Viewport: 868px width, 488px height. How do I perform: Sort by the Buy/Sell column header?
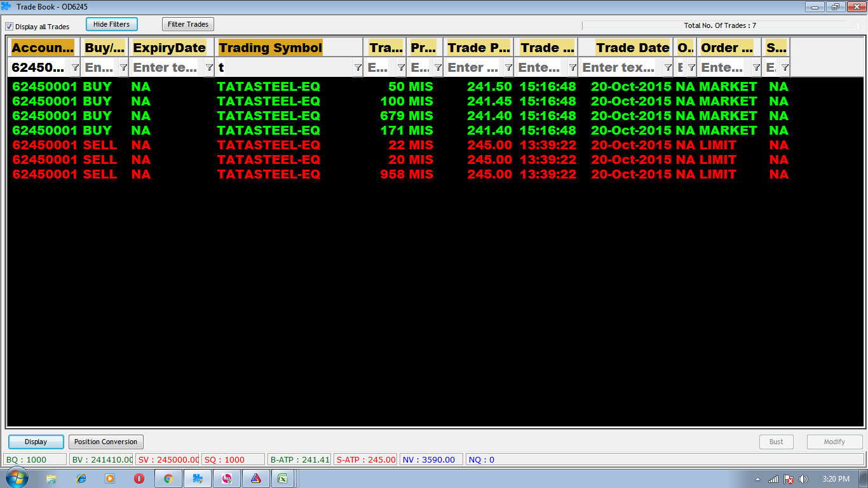105,48
